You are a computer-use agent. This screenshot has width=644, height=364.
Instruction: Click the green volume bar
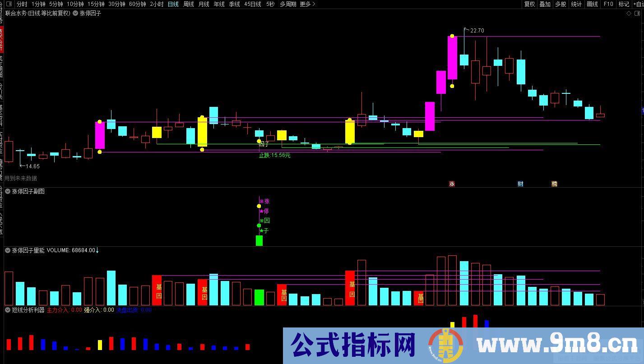(x=259, y=297)
